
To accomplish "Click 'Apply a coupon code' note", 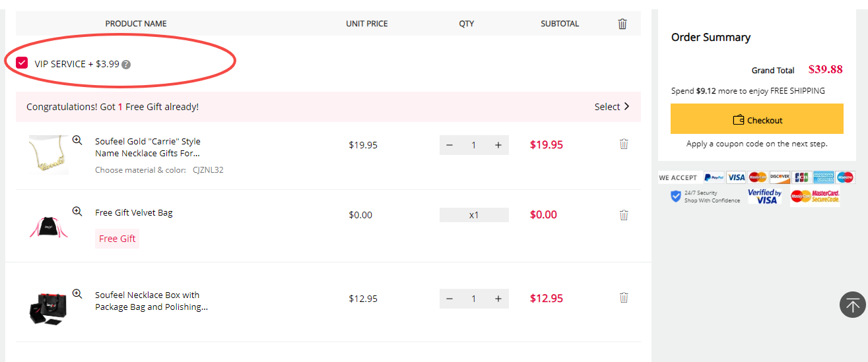I will click(756, 144).
